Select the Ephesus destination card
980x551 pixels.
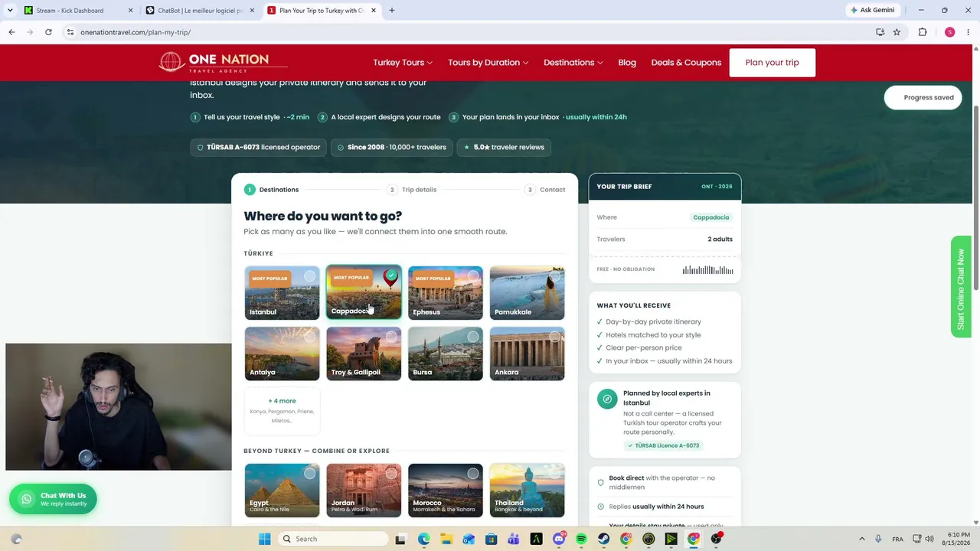(446, 292)
